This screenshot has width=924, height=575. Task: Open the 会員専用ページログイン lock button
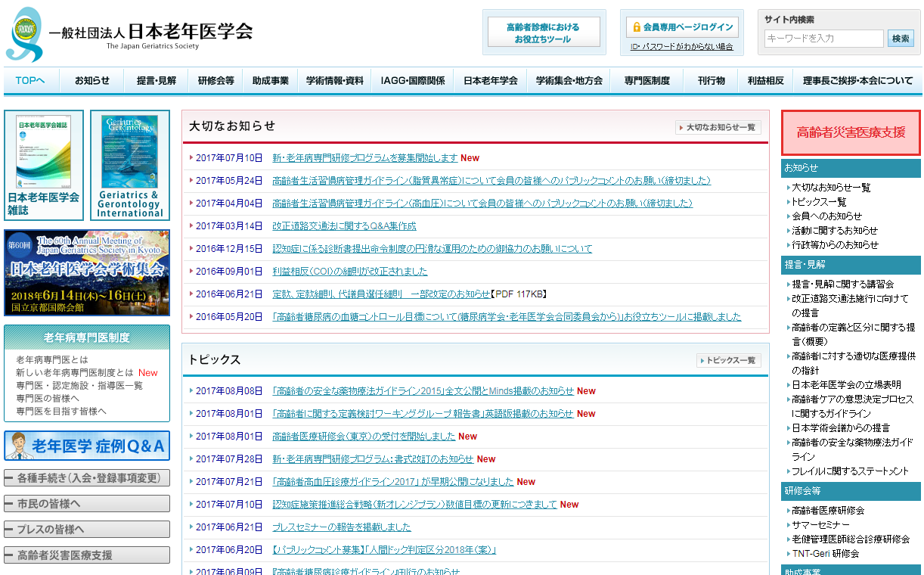pos(682,27)
